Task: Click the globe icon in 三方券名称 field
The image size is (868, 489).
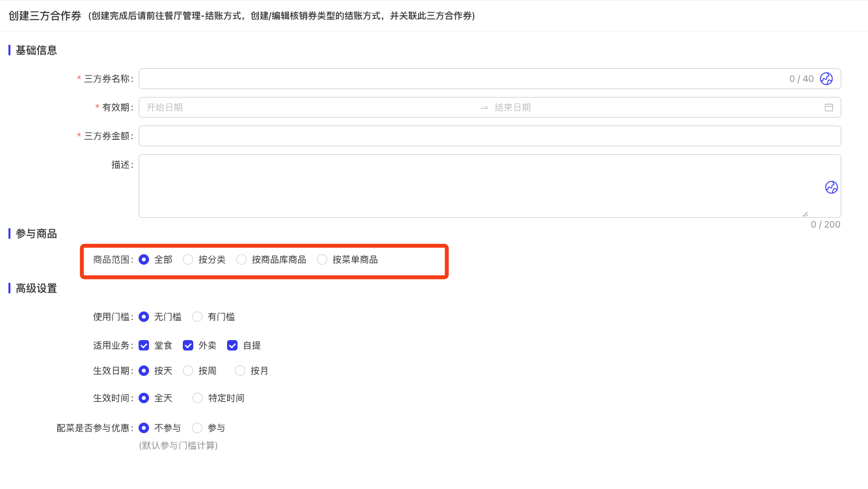Action: [x=826, y=79]
